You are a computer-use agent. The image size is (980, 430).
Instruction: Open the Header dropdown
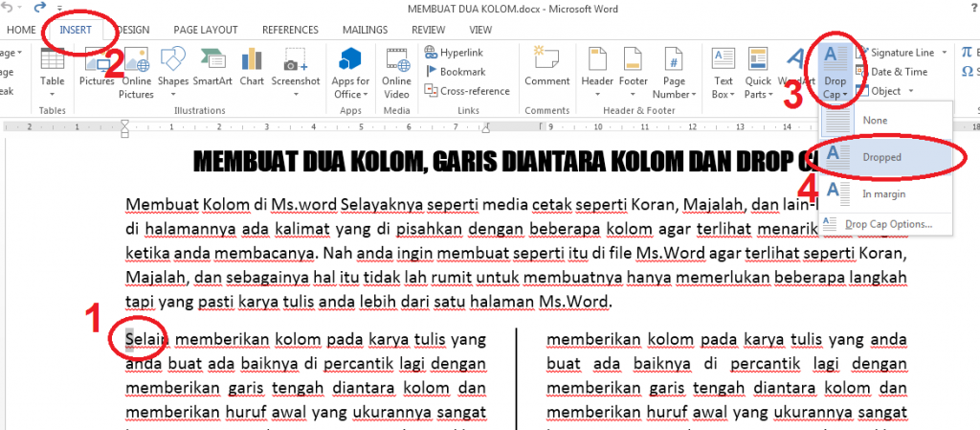pyautogui.click(x=597, y=74)
